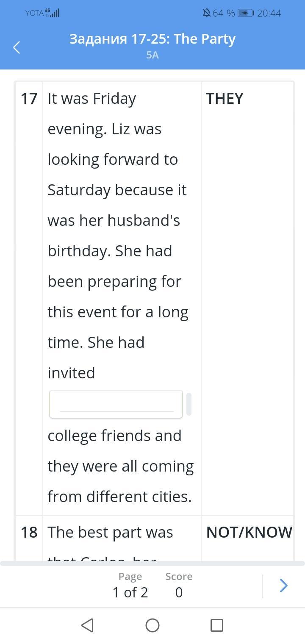The height and width of the screenshot is (644, 305).
Task: Tap the back arrow in the header
Action: pos(17,47)
